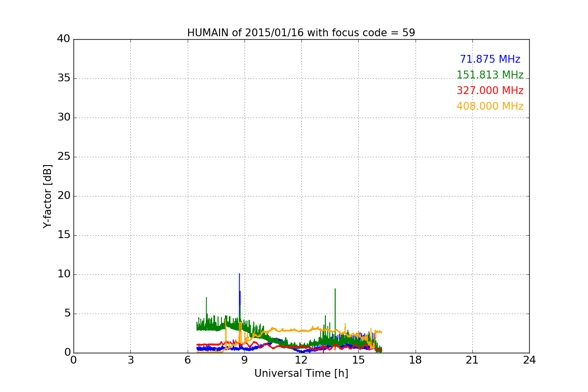Click x-axis tick label 12
This screenshot has height=392, width=588.
[x=301, y=360]
